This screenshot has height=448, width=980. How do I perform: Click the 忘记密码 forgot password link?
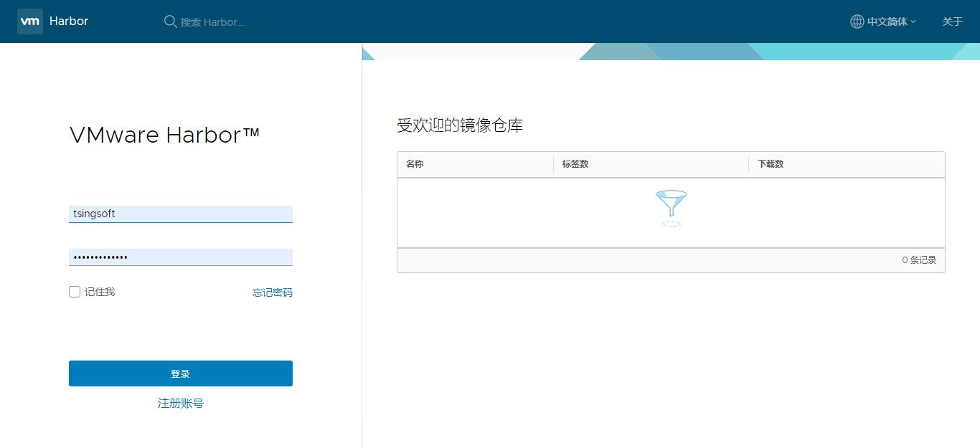[272, 292]
